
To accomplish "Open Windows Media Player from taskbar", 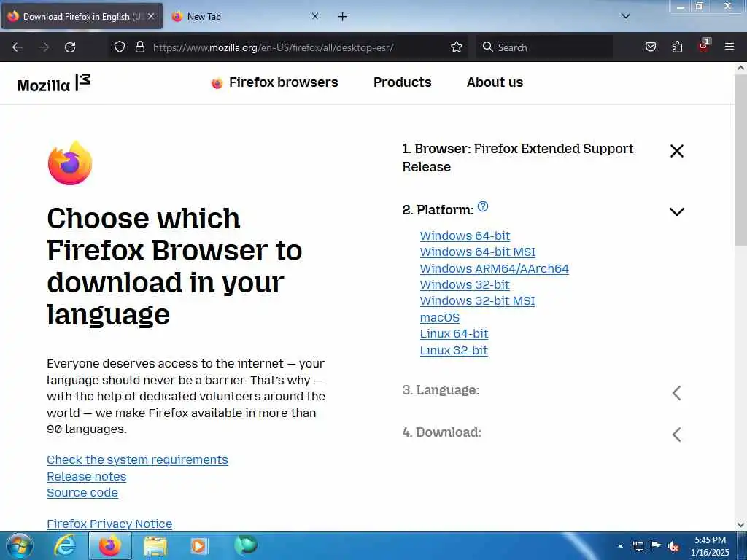I will coord(198,545).
